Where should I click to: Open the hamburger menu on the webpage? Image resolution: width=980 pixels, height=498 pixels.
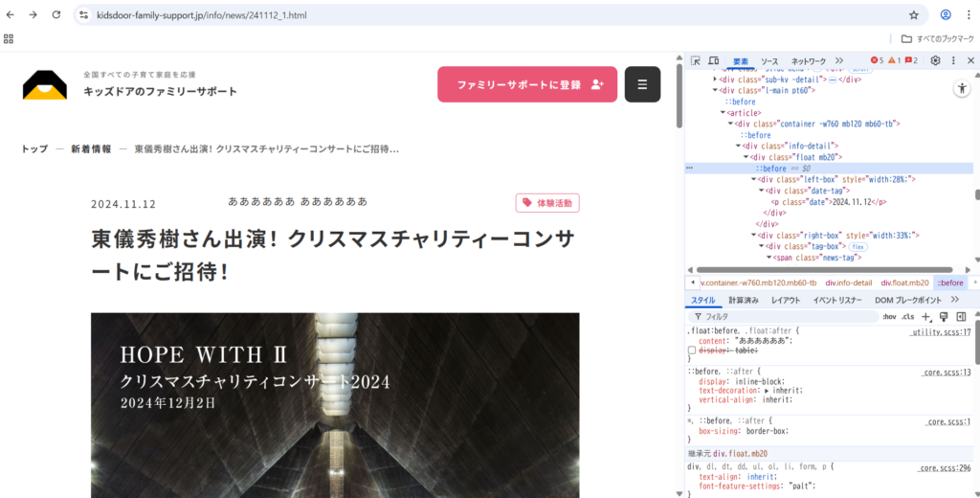642,84
